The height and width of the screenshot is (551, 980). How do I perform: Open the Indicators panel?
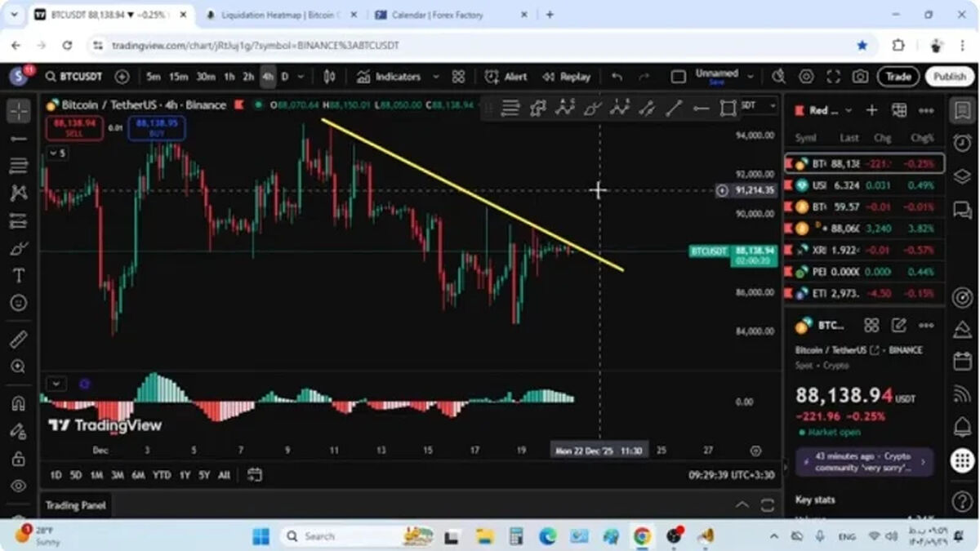click(x=390, y=77)
